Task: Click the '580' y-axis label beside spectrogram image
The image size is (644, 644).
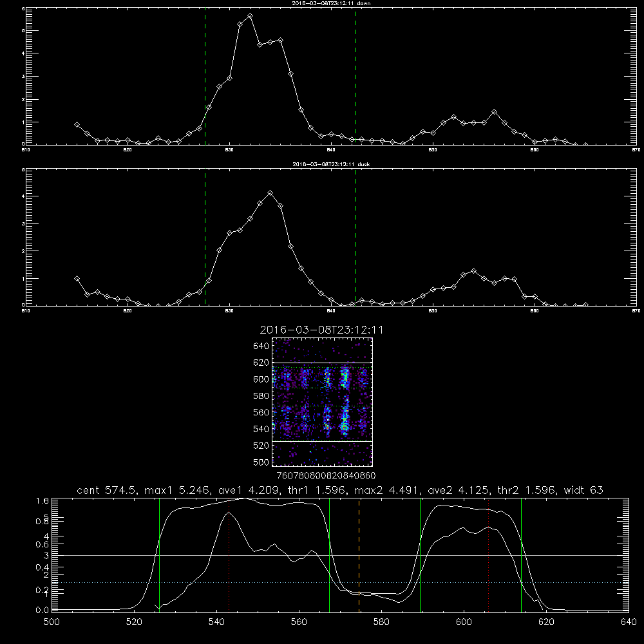Action: click(261, 395)
